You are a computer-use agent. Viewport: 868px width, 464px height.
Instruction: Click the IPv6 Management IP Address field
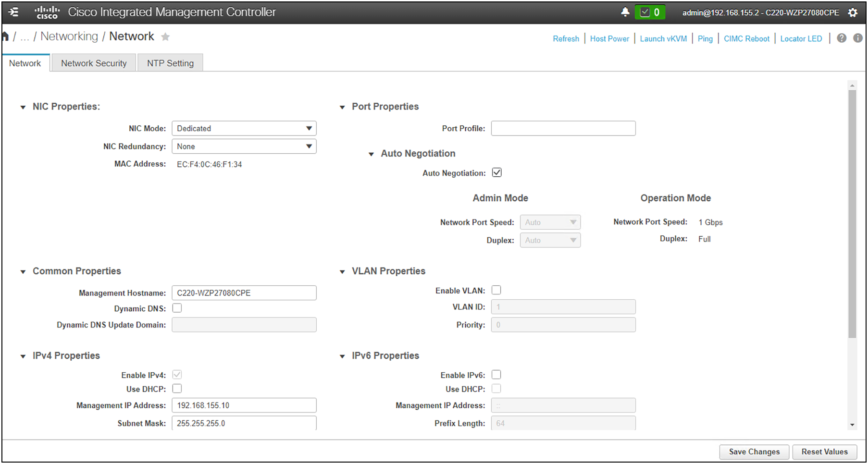pyautogui.click(x=563, y=405)
